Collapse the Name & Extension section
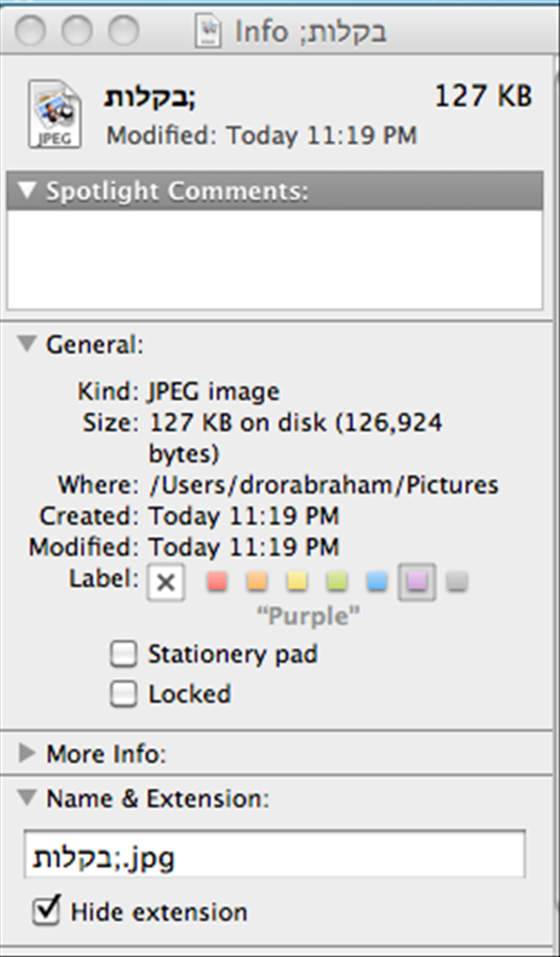Screen dimensions: 560x957 [x=27, y=797]
